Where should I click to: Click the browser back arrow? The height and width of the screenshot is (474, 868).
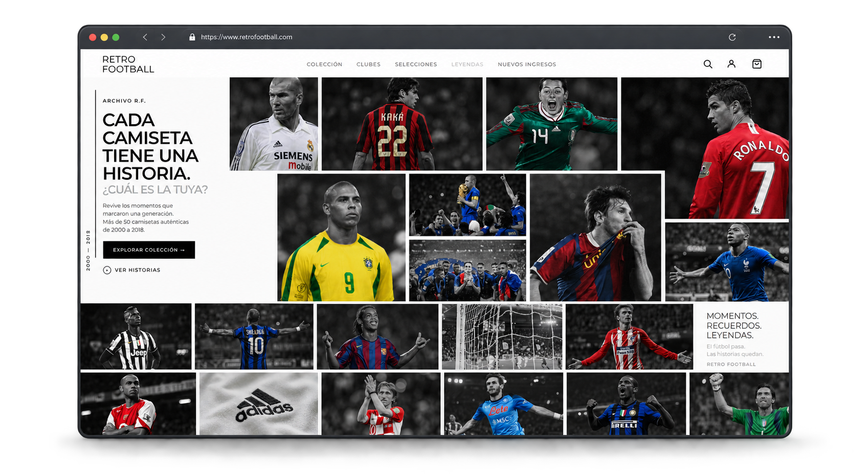tap(145, 37)
